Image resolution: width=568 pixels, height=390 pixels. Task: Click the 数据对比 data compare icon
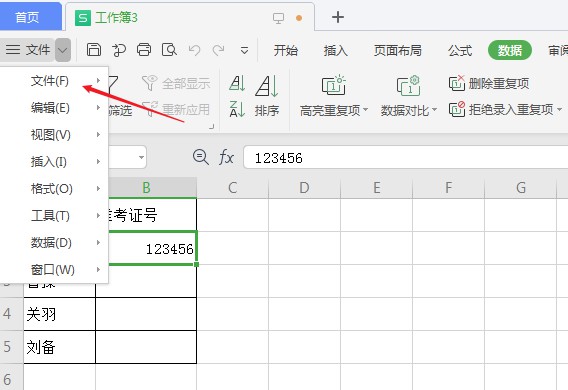pos(409,86)
